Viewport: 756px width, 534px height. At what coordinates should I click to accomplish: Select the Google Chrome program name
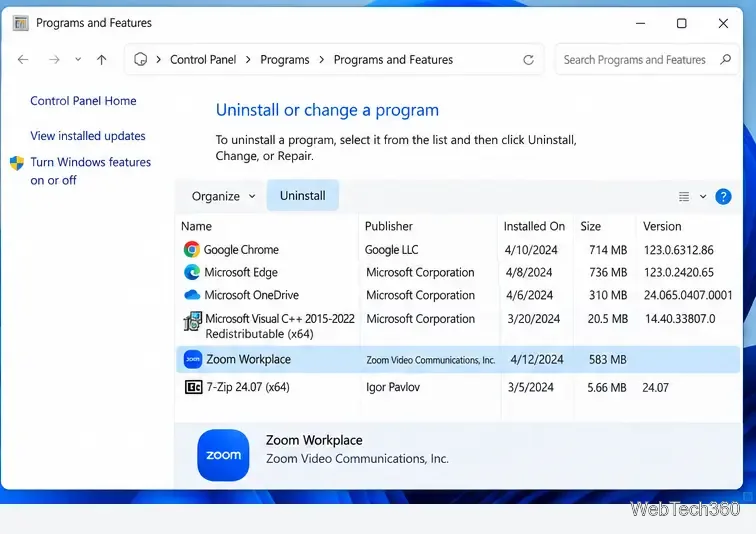(x=241, y=250)
